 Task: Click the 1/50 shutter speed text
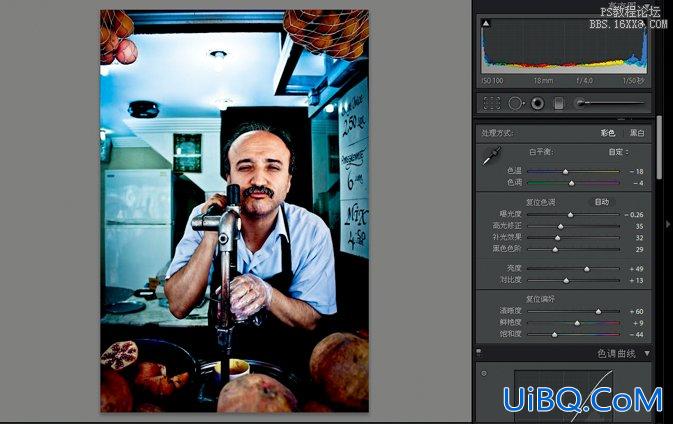click(634, 81)
